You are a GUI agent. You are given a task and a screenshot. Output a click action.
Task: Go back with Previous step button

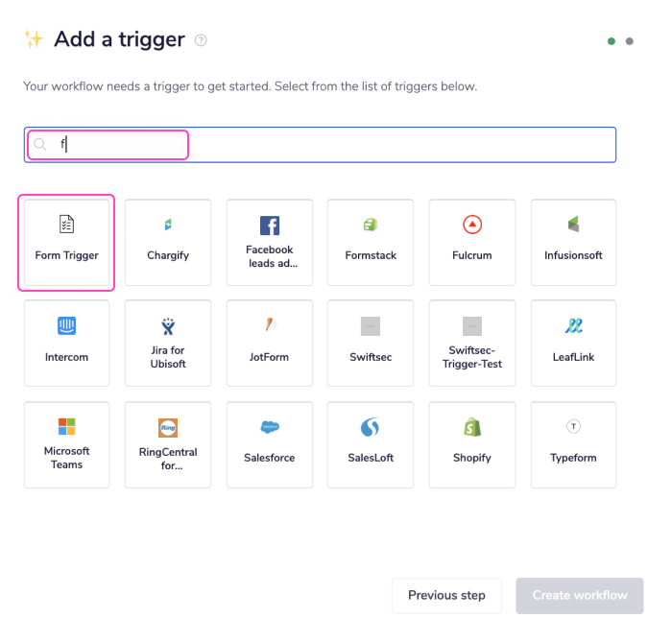point(446,595)
